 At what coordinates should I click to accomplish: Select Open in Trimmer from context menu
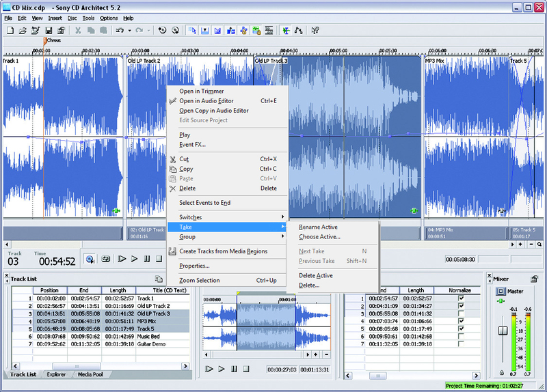(x=228, y=92)
